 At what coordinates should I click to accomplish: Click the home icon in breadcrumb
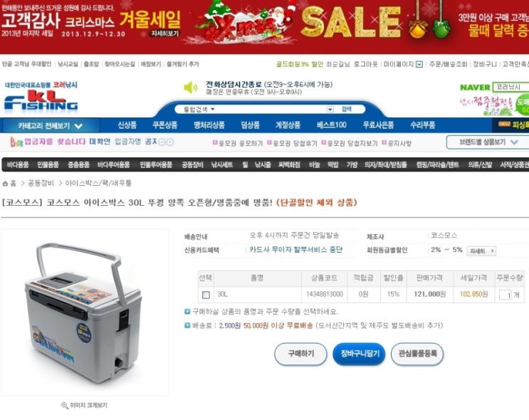[5, 184]
